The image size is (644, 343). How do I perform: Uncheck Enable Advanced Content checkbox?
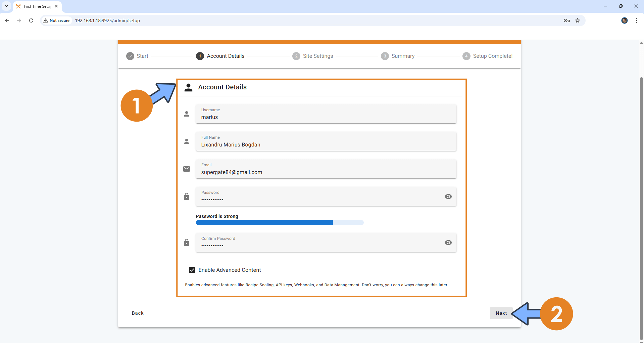point(192,270)
